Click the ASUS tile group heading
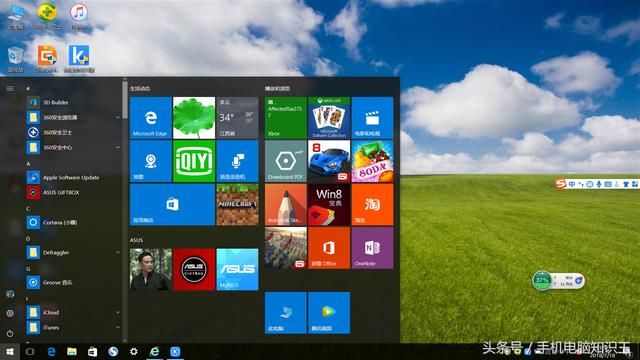This screenshot has height=360, width=640. coord(136,240)
